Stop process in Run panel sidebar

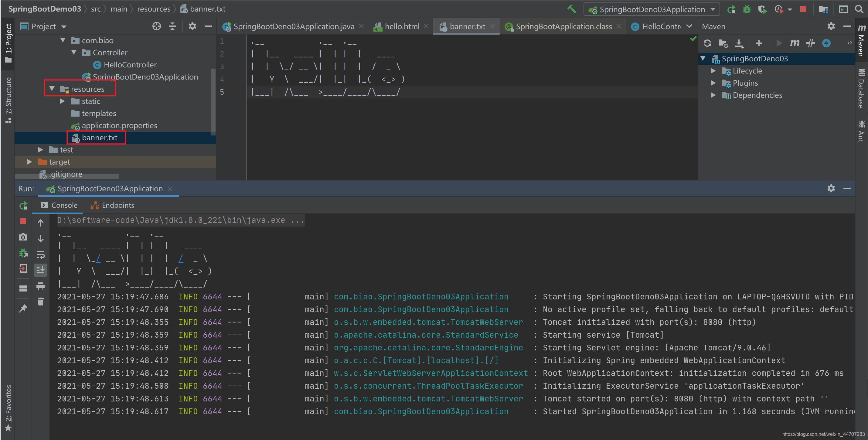pyautogui.click(x=23, y=221)
